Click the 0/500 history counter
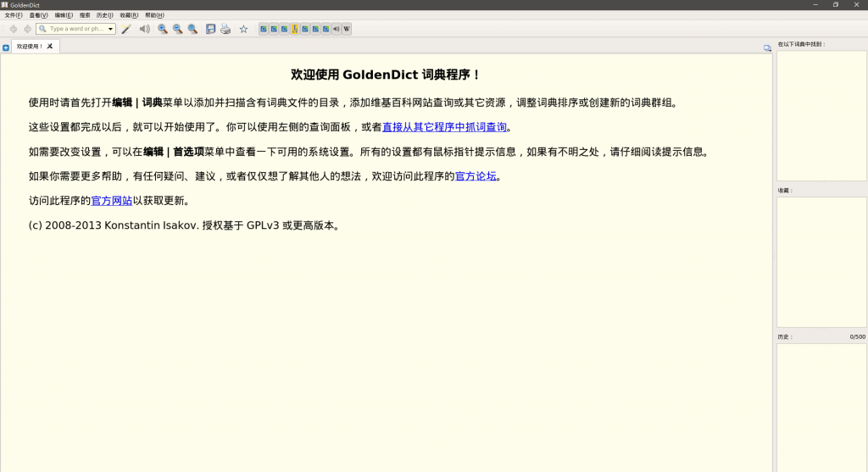 pos(858,337)
